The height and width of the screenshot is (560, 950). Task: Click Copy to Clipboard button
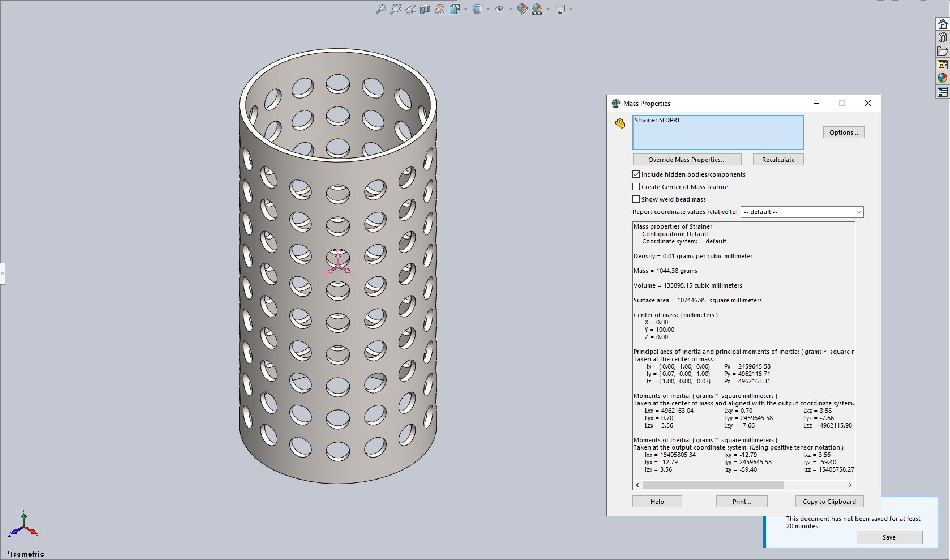829,502
